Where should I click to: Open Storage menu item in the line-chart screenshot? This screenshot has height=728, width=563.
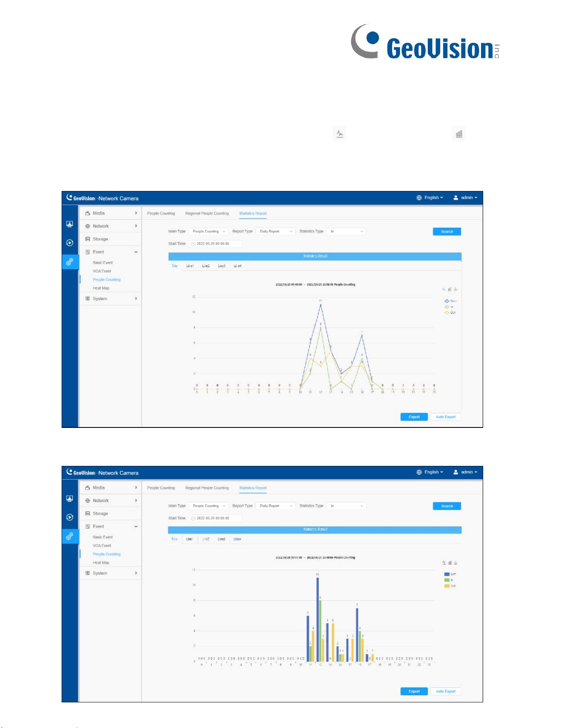pos(110,239)
